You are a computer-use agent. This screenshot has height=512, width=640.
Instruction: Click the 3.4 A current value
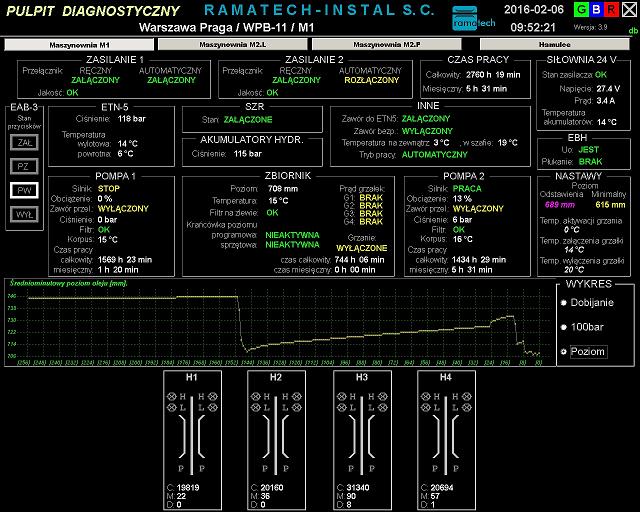pyautogui.click(x=606, y=100)
